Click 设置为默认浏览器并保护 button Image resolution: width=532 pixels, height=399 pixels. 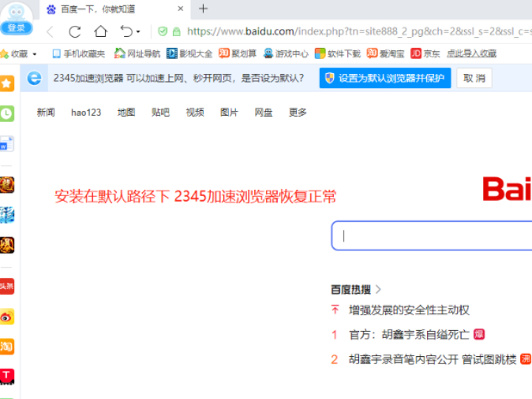pos(385,78)
